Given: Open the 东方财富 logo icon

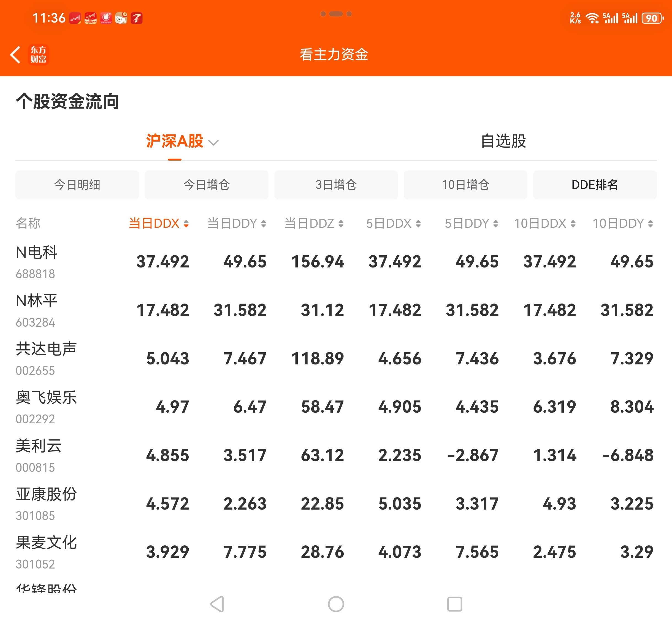Looking at the screenshot, I should [x=38, y=55].
